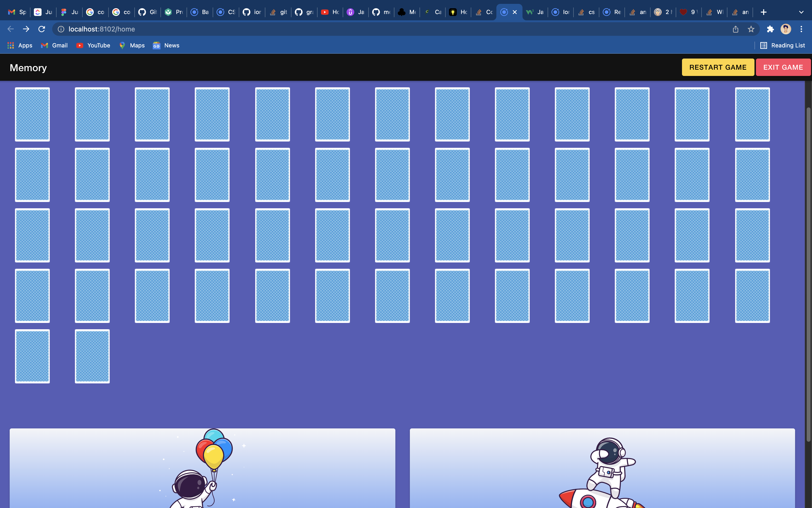The height and width of the screenshot is (508, 812).
Task: Click the EXIT GAME button
Action: (x=783, y=67)
